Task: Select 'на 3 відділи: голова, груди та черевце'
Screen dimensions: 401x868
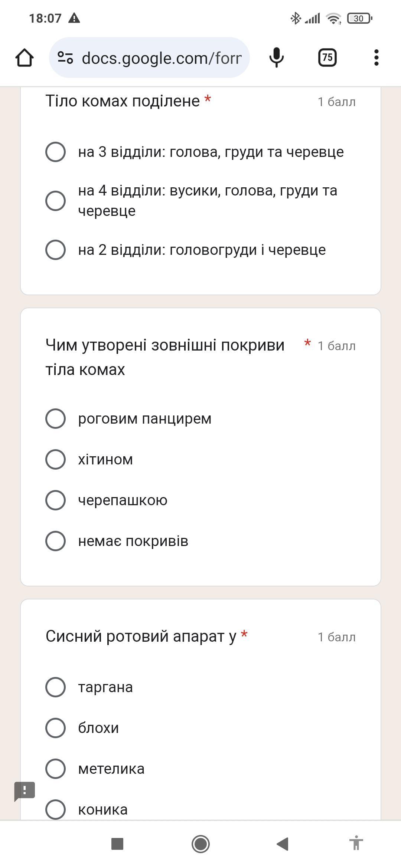Action: click(56, 152)
